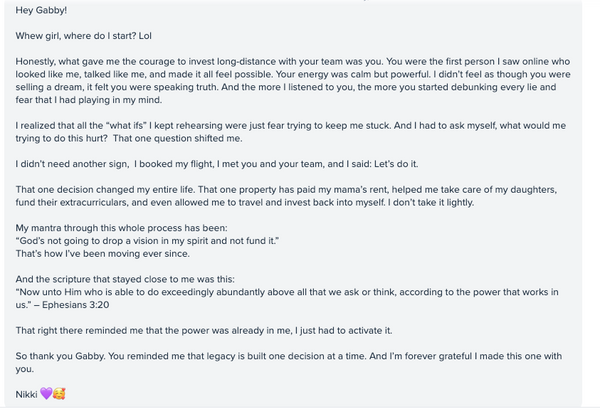
Task: Click the phrase "I realized that all the "what ifs""
Action: click(x=81, y=126)
